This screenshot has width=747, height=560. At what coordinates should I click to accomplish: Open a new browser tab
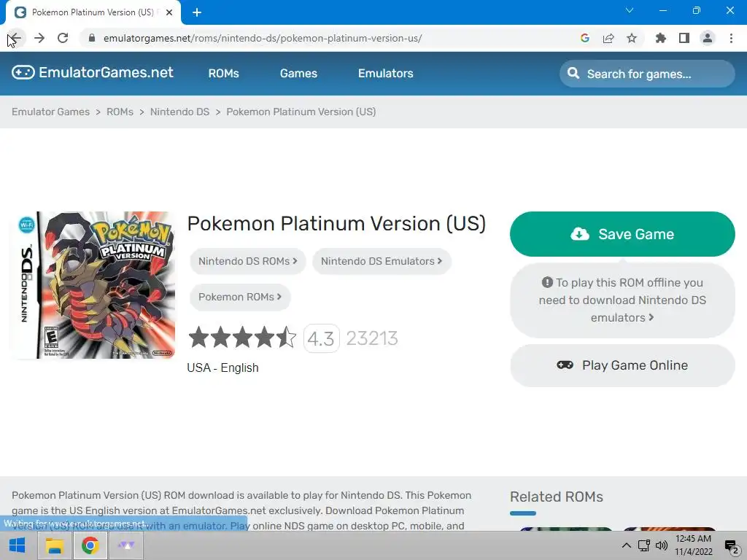[x=197, y=12]
